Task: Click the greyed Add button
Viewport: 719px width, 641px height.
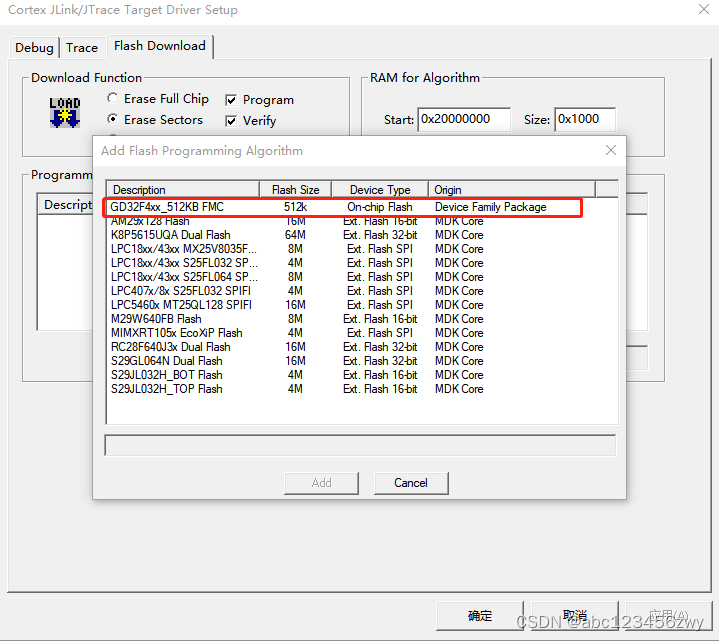Action: (x=321, y=483)
